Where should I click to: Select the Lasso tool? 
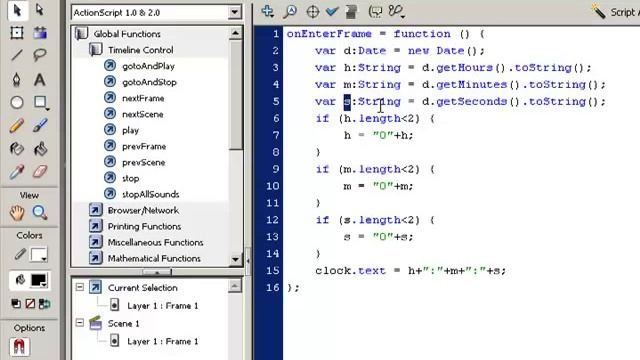pyautogui.click(x=40, y=54)
